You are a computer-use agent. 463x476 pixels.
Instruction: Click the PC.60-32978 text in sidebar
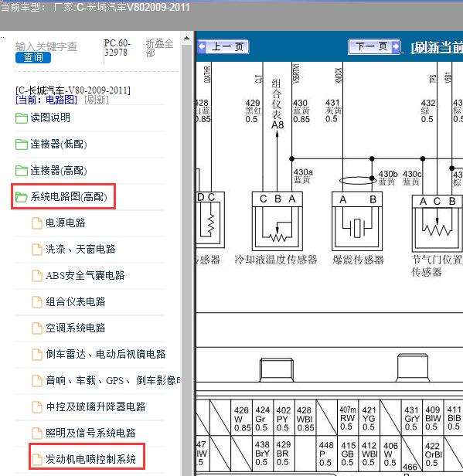[x=117, y=48]
